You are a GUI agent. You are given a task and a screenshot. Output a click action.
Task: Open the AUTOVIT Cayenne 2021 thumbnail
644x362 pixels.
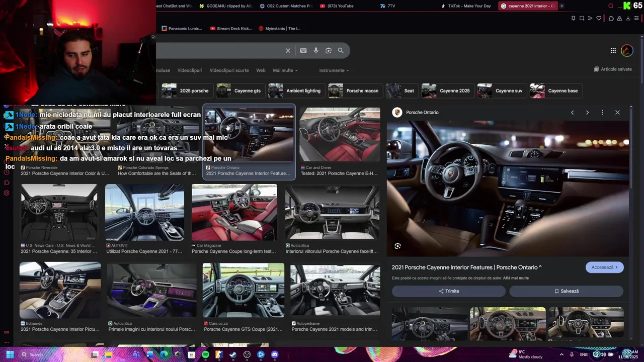pos(144,212)
